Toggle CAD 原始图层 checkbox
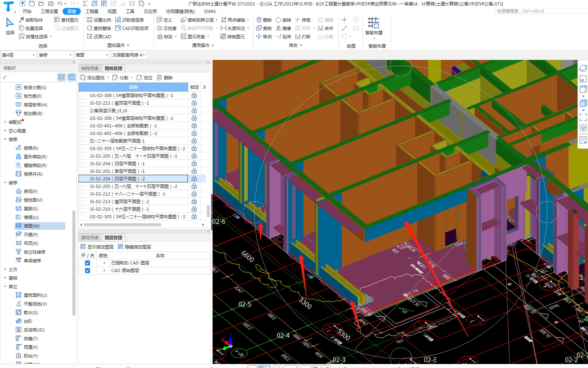Screen dimensions: 588x368 click(88, 271)
